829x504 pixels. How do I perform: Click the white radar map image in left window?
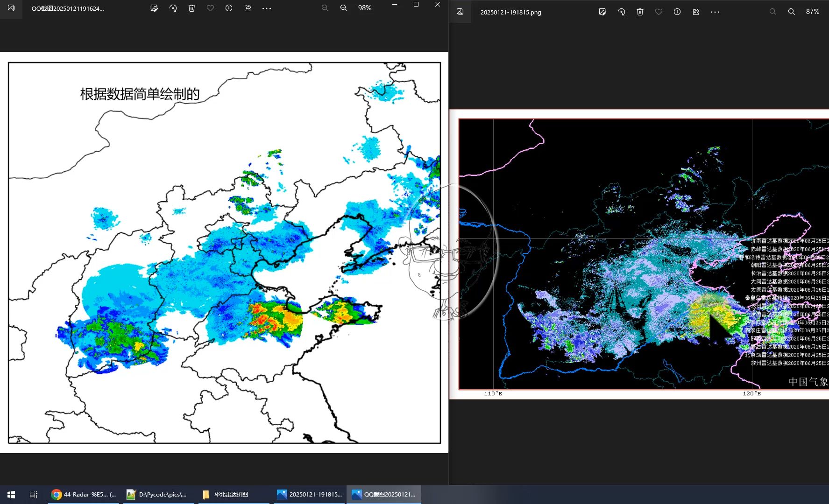point(224,252)
